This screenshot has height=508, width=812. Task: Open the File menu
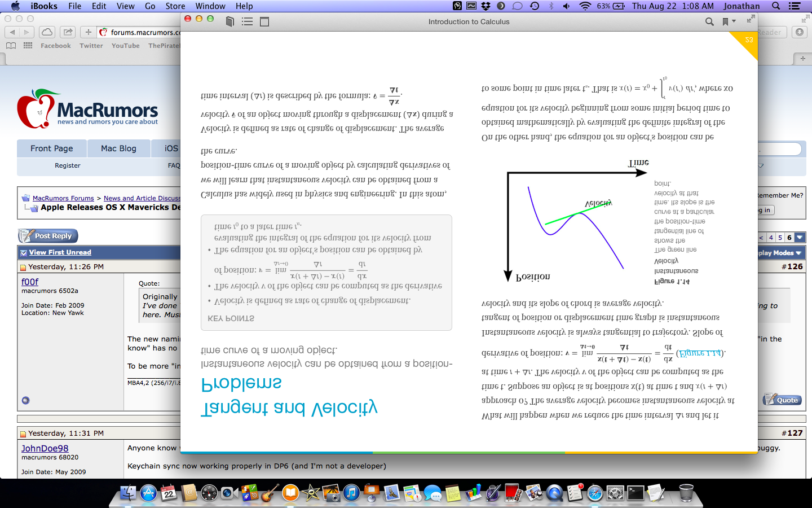(74, 6)
